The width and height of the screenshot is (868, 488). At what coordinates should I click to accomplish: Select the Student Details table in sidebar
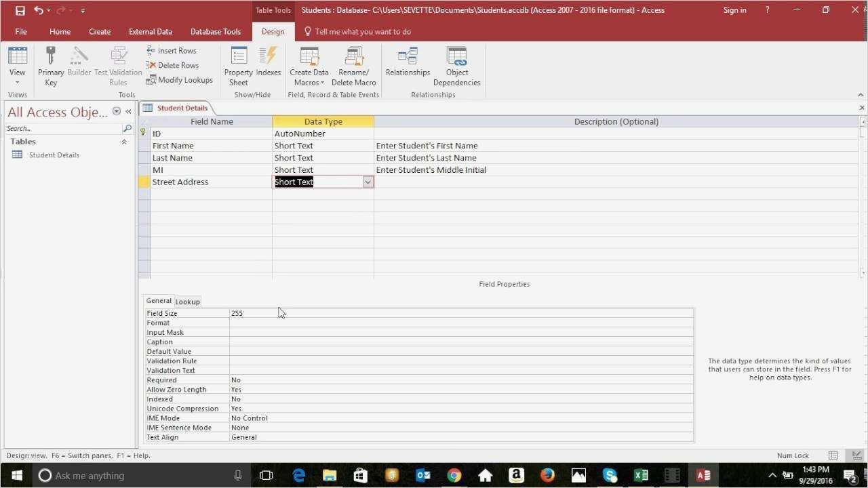click(x=54, y=155)
